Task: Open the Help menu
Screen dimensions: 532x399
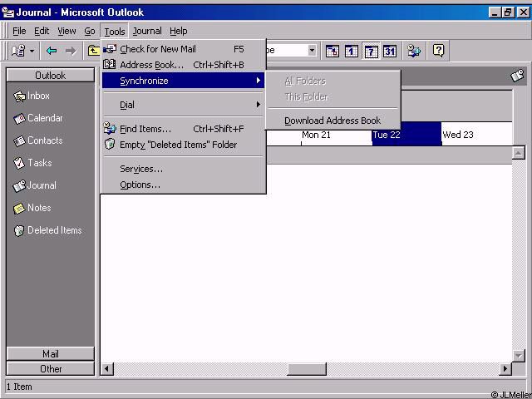Action: click(x=179, y=32)
